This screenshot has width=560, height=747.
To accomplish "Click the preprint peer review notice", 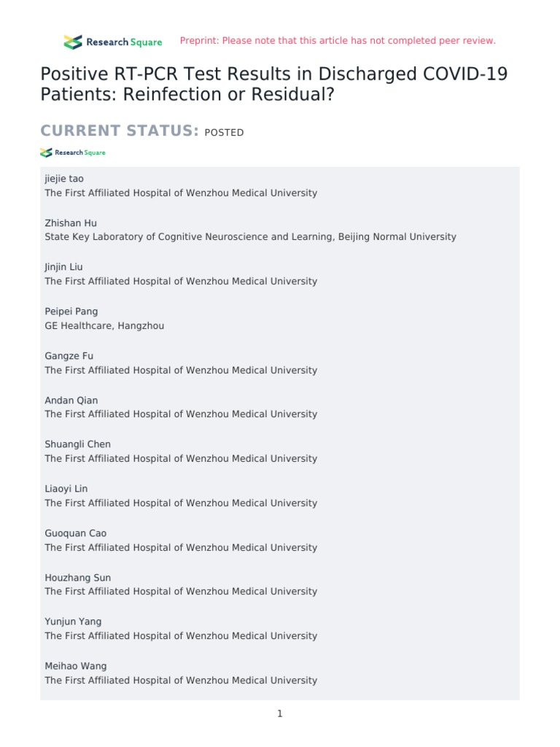I will click(338, 41).
